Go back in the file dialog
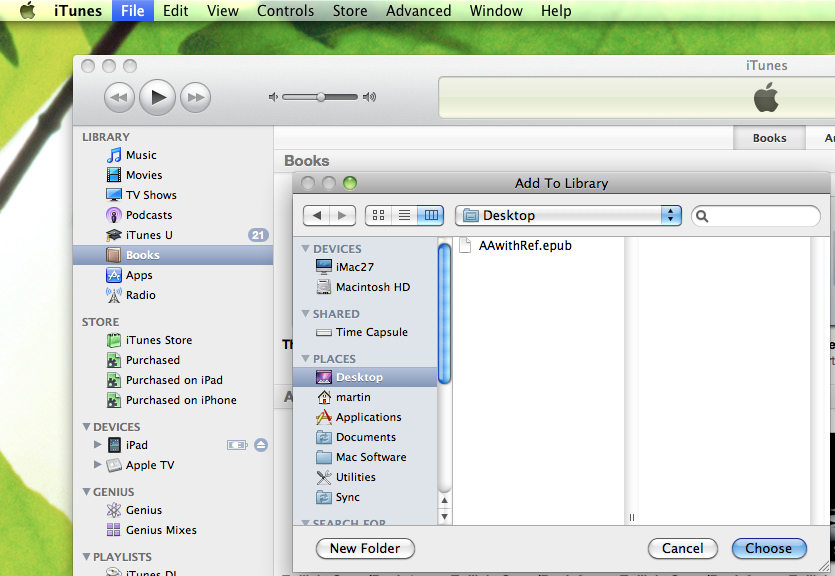This screenshot has width=835, height=576. point(317,215)
